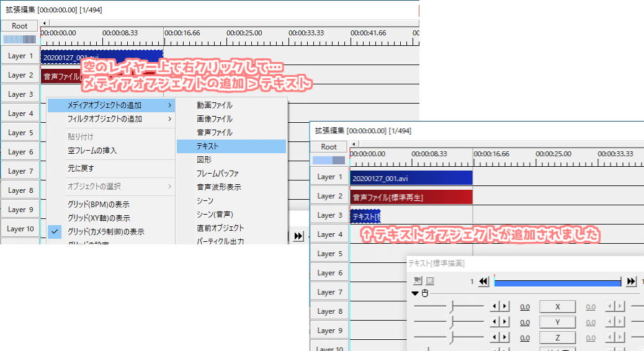Image resolution: width=644 pixels, height=351 pixels.
Task: Increase Y value with right stepper arrow
Action: (505, 322)
